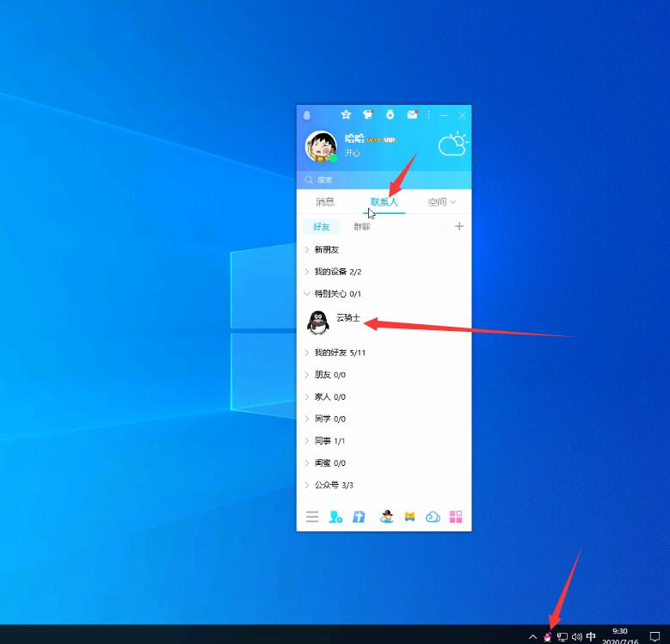The width and height of the screenshot is (670, 644).
Task: Open the Weiyun cloud icon
Action: pyautogui.click(x=433, y=517)
